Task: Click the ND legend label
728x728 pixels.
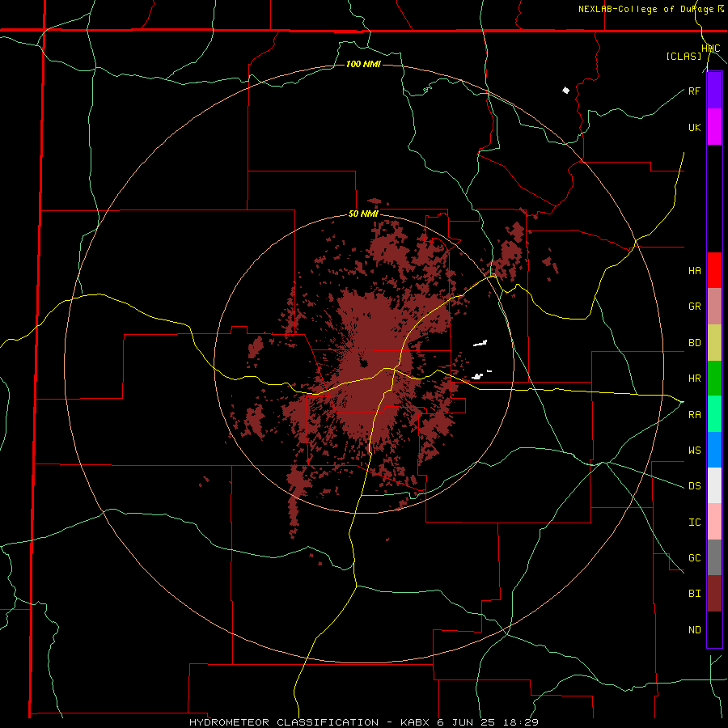Action: pos(694,630)
